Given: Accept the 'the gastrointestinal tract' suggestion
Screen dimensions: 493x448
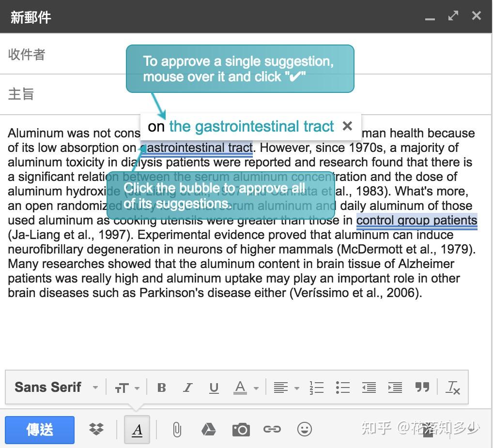Looking at the screenshot, I should tap(251, 126).
